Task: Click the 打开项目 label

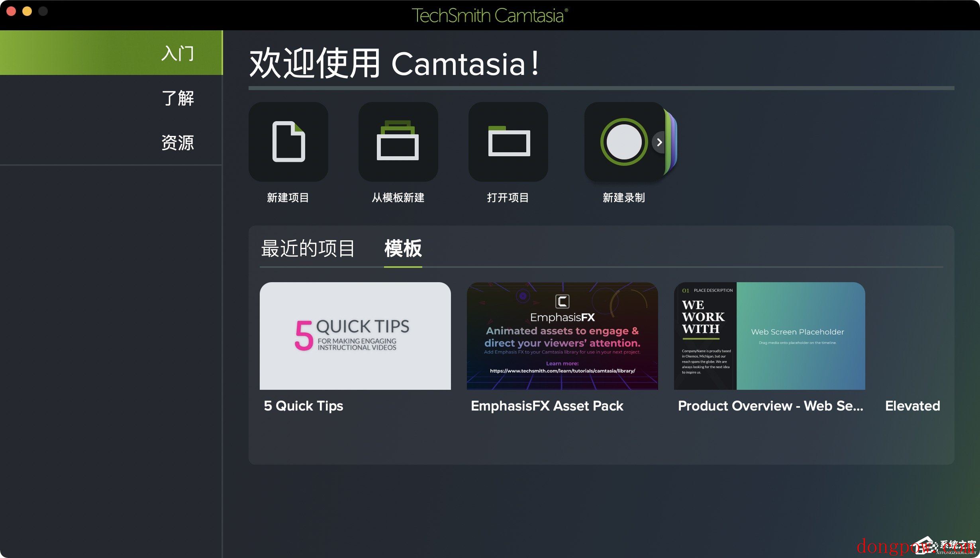Action: pos(508,197)
